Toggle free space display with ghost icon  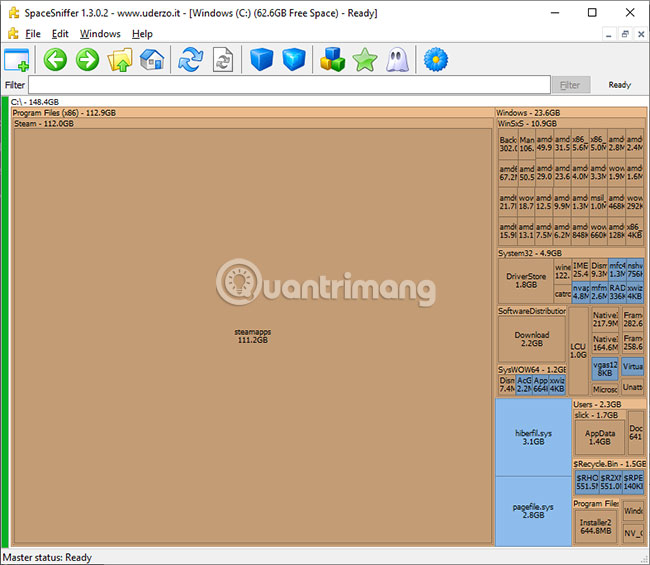397,60
